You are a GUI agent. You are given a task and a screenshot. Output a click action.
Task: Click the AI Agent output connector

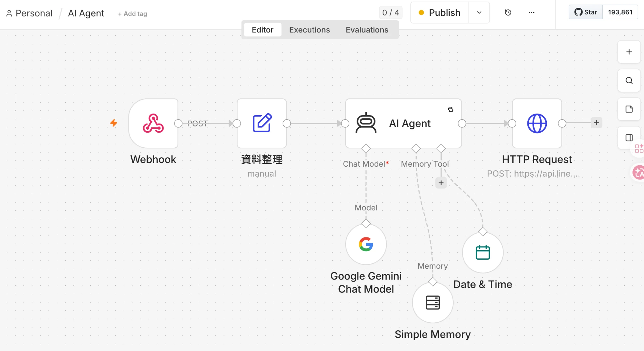click(462, 123)
